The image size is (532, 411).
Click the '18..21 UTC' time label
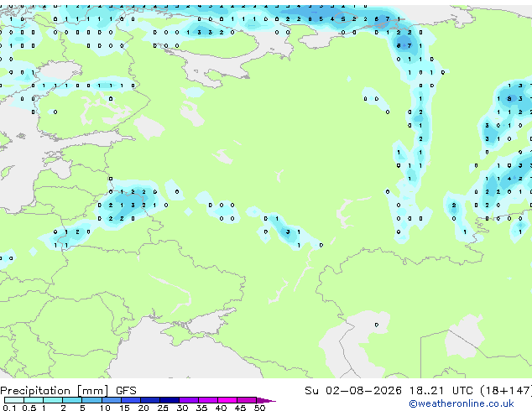click(x=443, y=391)
